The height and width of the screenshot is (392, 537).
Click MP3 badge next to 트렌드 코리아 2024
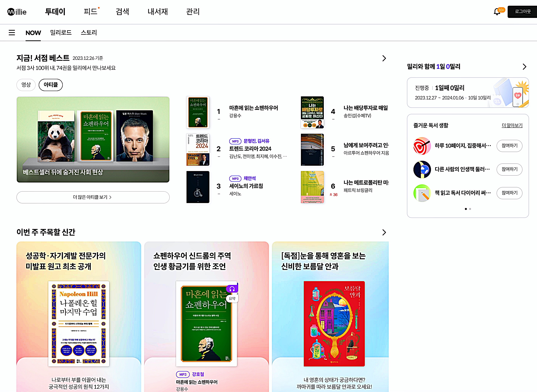pos(235,141)
